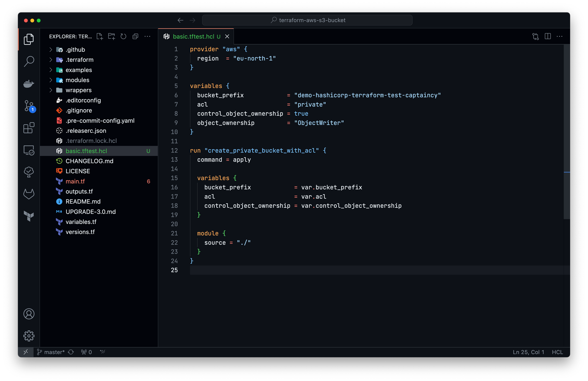Open Source Control view with badge

tap(29, 106)
